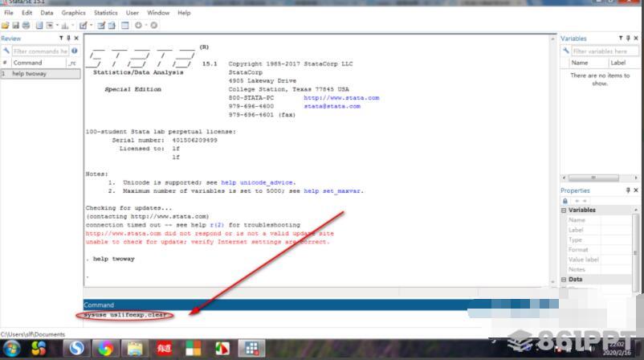The image size is (644, 360).
Task: Click the Variables Name column header
Action: (588, 63)
